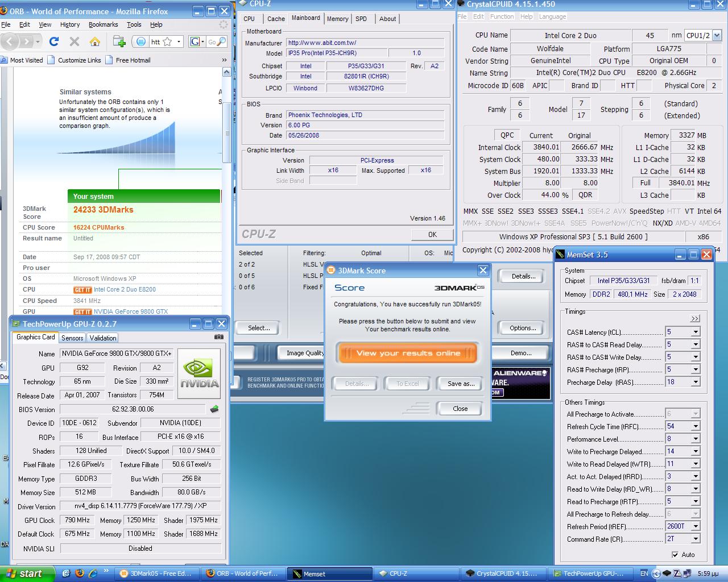Open Windows Start menu
728x582 pixels.
coord(27,573)
